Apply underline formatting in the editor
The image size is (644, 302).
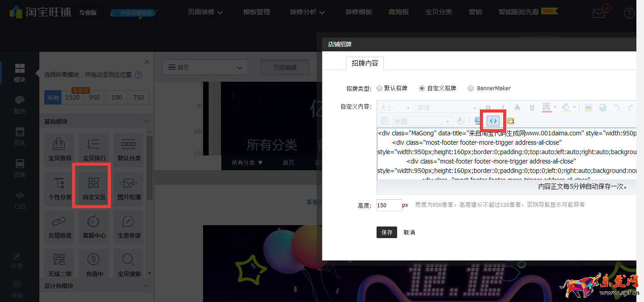532,108
